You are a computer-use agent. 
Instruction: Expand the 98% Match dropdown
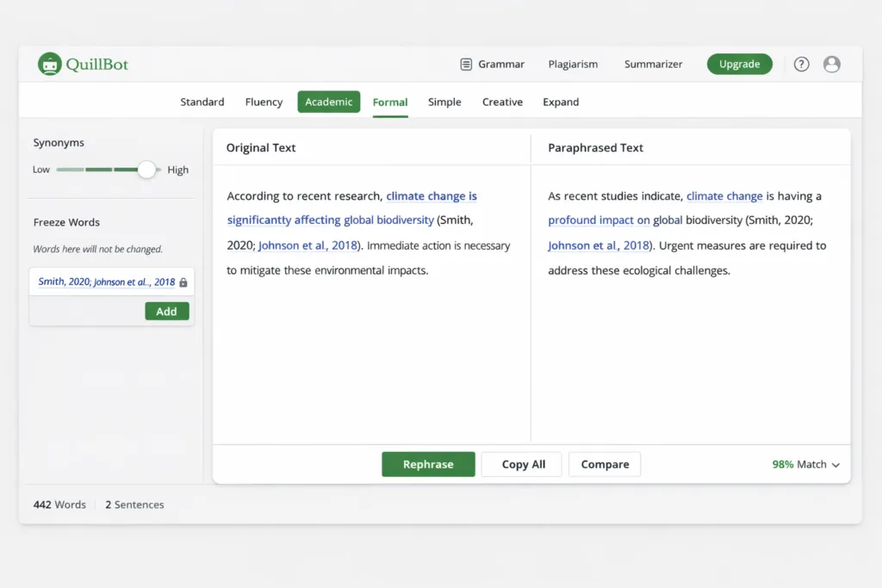[805, 464]
